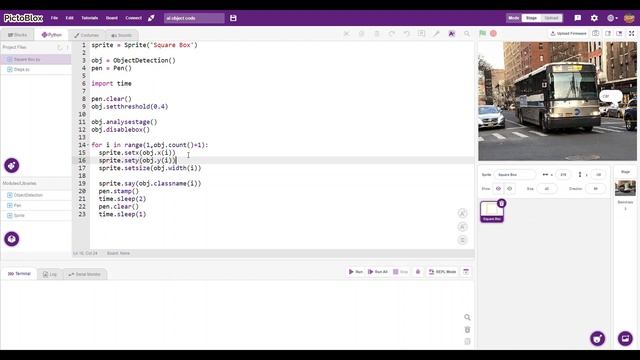Open the Board menu
640x360 pixels.
pyautogui.click(x=111, y=18)
